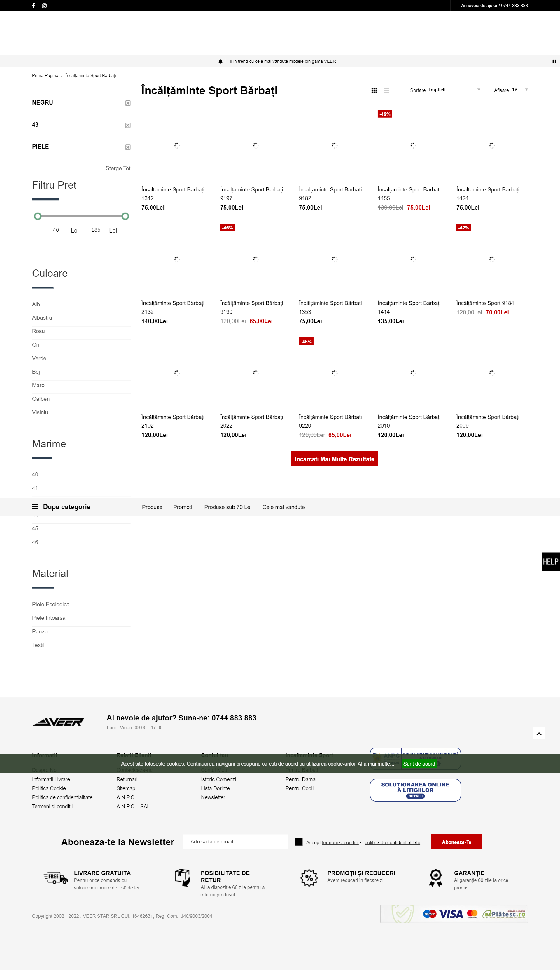This screenshot has height=970, width=560.
Task: Open product Încălțăminte Sport 9184
Action: click(x=485, y=303)
